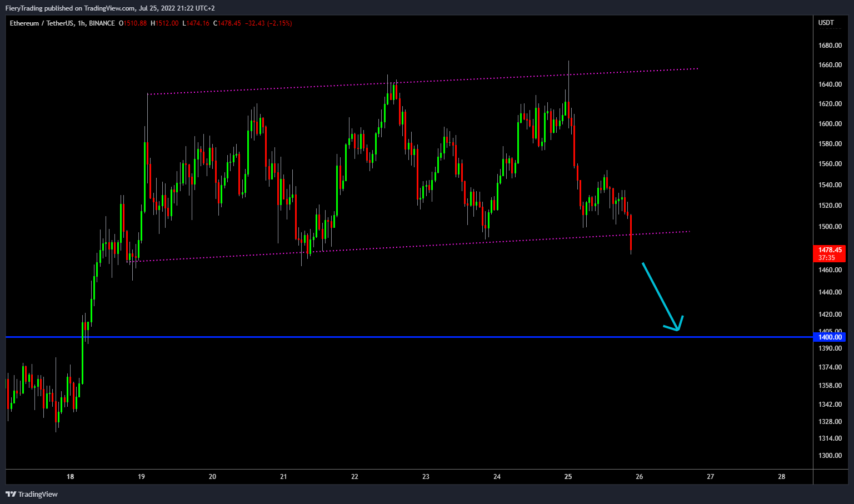Click the 1342.00 price axis label
This screenshot has width=854, height=504.
click(x=830, y=405)
